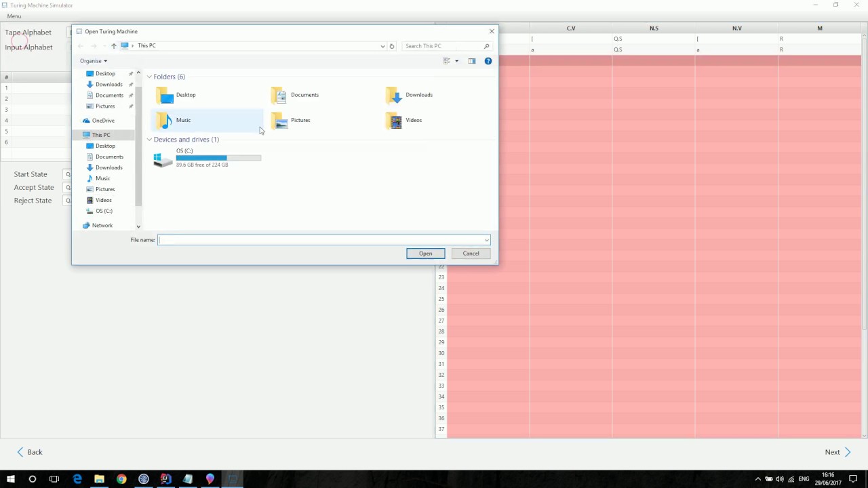Screen dimensions: 868x488
Task: Collapse the Folders (6) group
Action: point(149,77)
